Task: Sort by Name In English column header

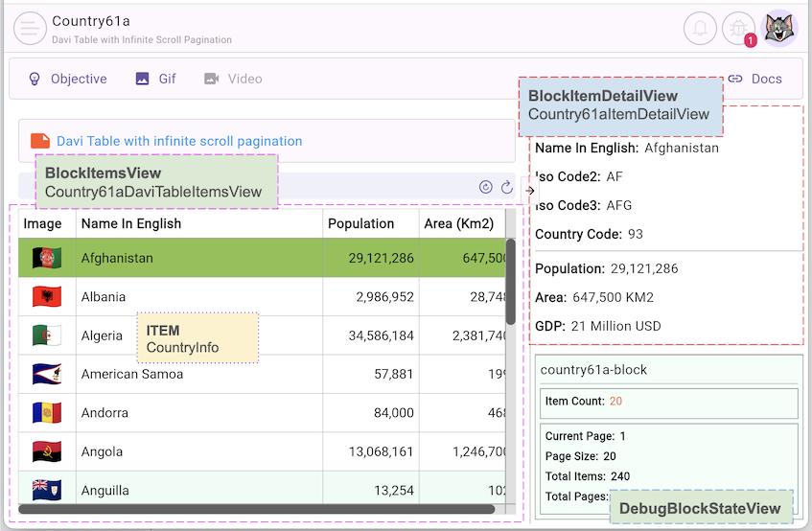Action: tap(131, 223)
